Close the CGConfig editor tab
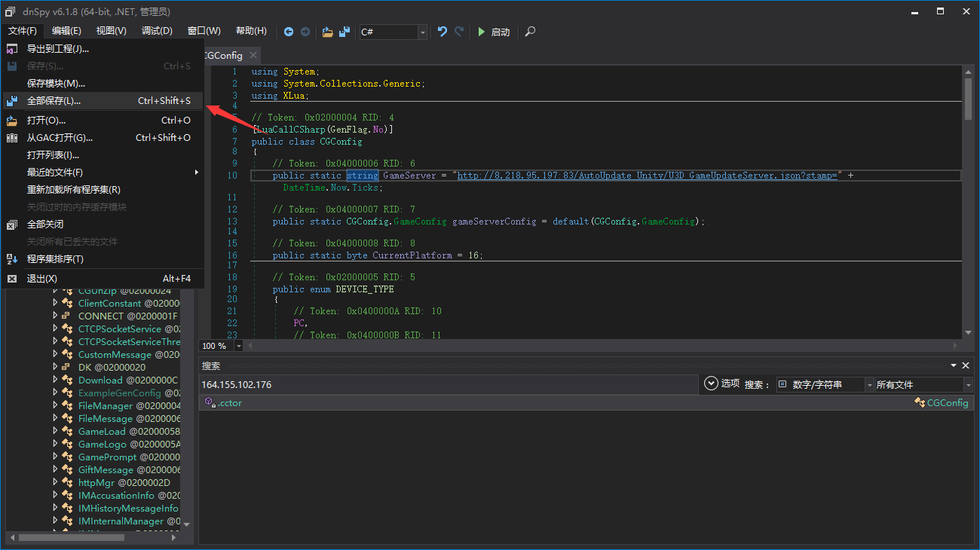This screenshot has width=980, height=550. 253,55
